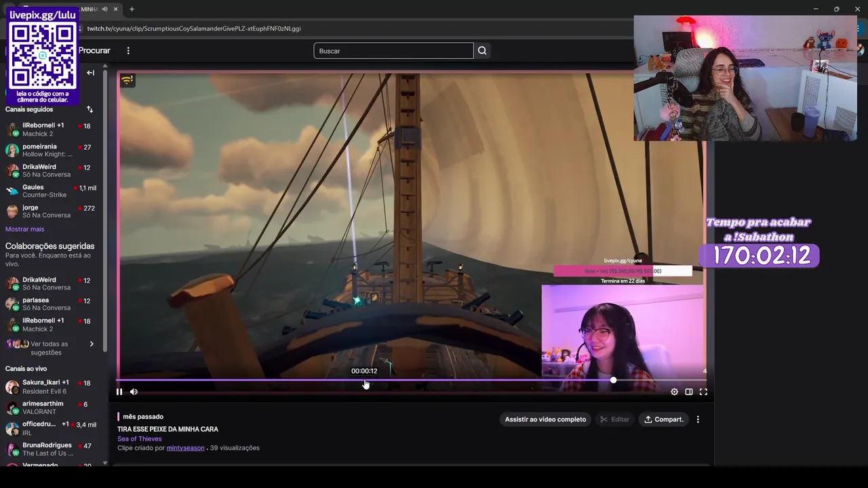Collapse the left sidebar
Image resolution: width=868 pixels, height=488 pixels.
pos(90,73)
